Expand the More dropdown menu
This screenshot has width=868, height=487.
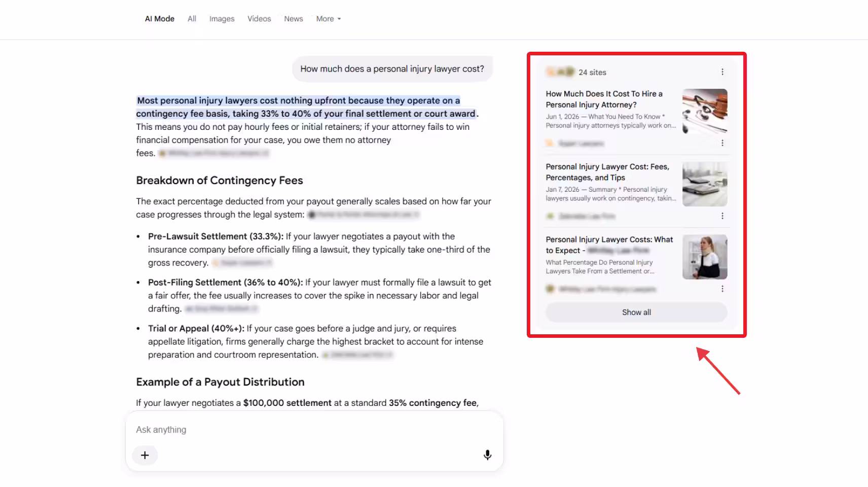(329, 19)
